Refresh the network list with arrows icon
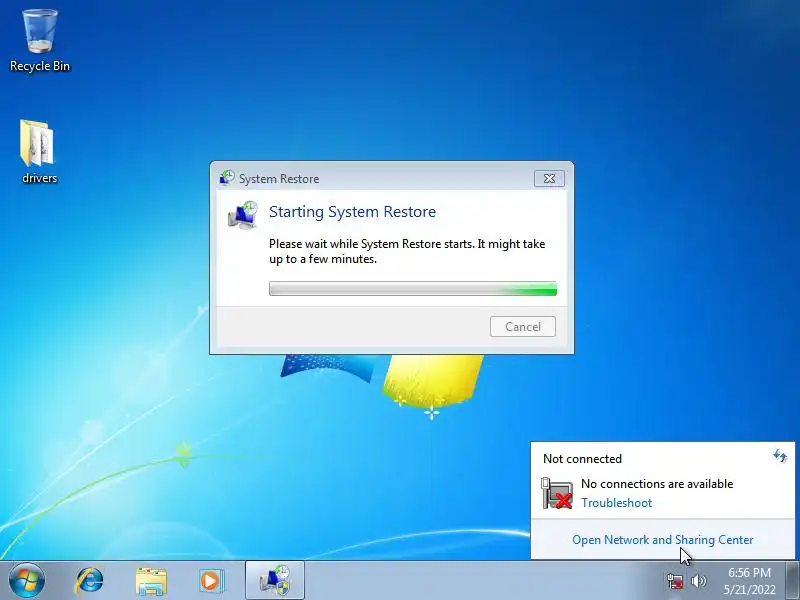Viewport: 800px width, 600px height. pyautogui.click(x=780, y=456)
